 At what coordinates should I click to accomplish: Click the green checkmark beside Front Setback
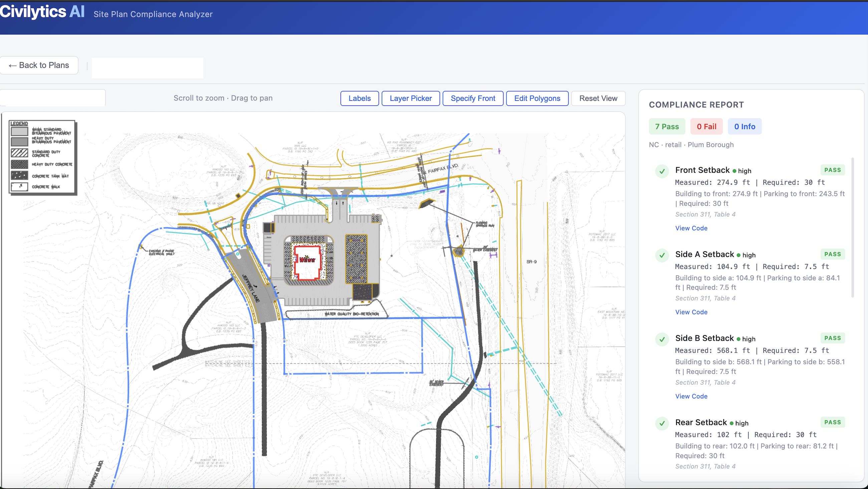(x=662, y=171)
